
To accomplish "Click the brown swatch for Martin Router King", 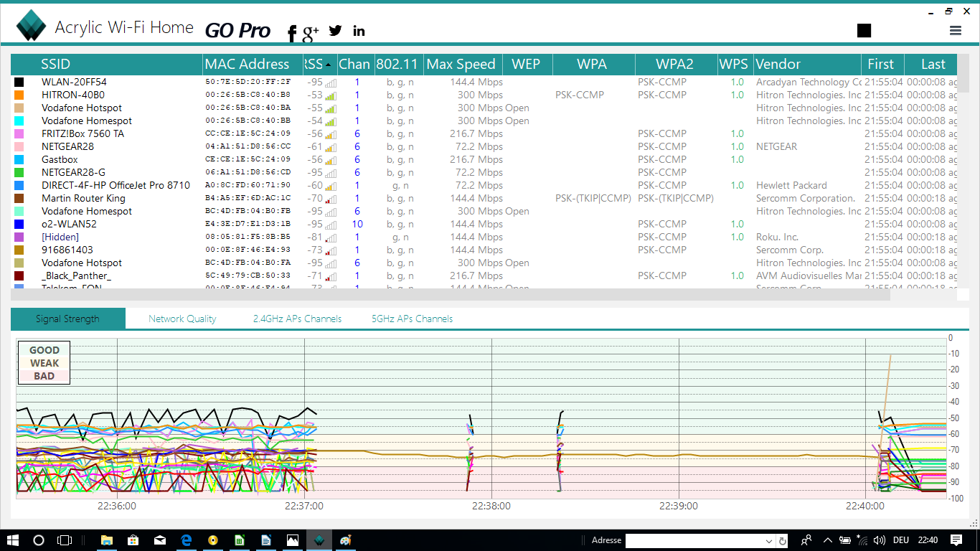I will (19, 199).
